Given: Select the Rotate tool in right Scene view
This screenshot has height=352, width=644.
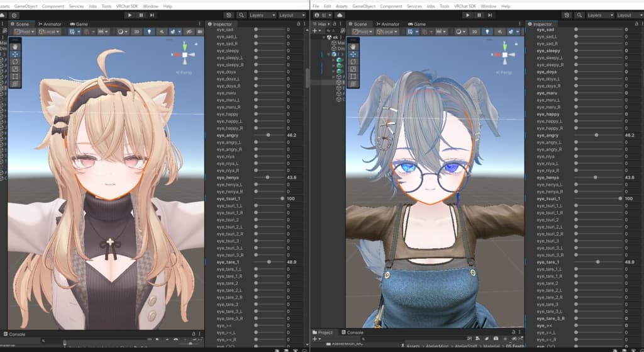Looking at the screenshot, I should pos(353,62).
